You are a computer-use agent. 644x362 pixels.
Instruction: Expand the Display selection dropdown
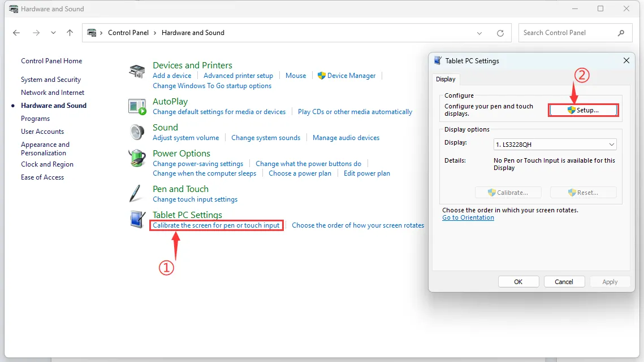[612, 145]
